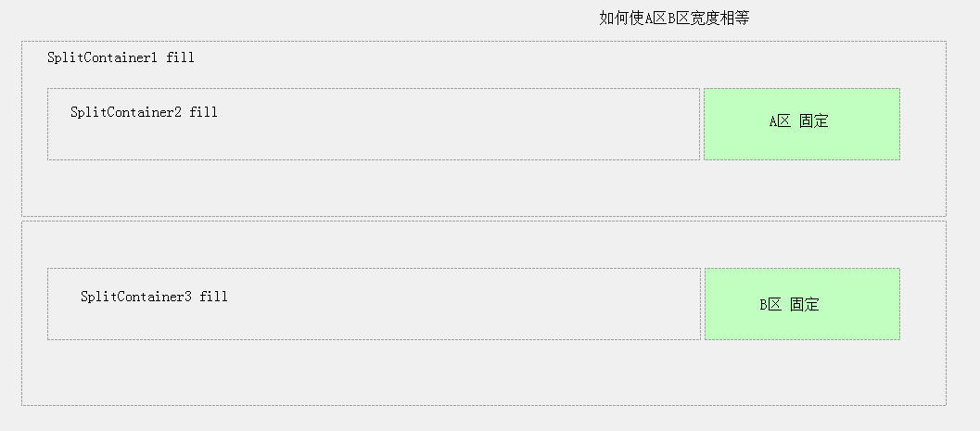Click blank space right of the B区 panel
Screen dimensions: 980x431
[923, 304]
